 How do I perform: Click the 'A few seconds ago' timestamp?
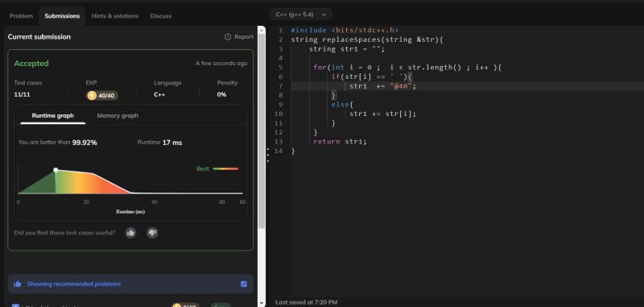221,64
